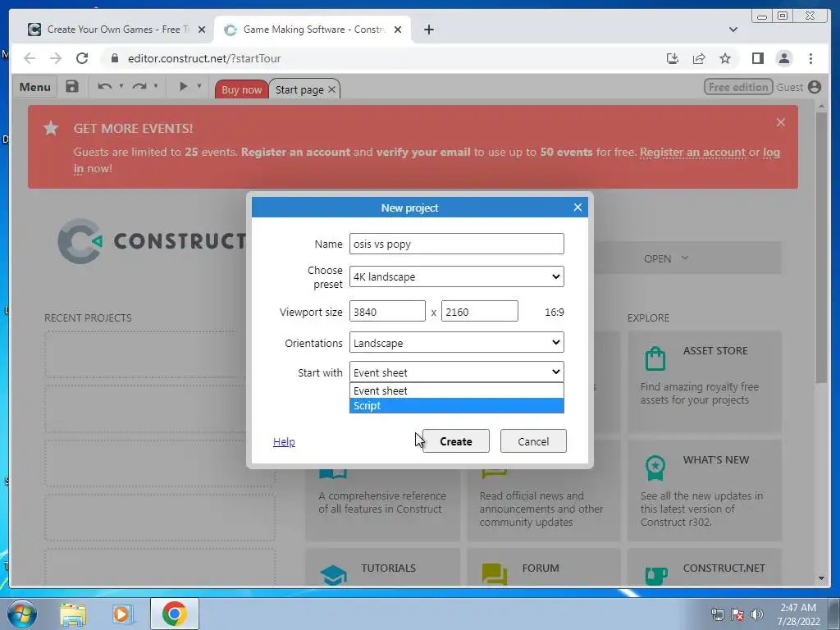Image resolution: width=840 pixels, height=630 pixels.
Task: Open What's New award icon
Action: [655, 468]
